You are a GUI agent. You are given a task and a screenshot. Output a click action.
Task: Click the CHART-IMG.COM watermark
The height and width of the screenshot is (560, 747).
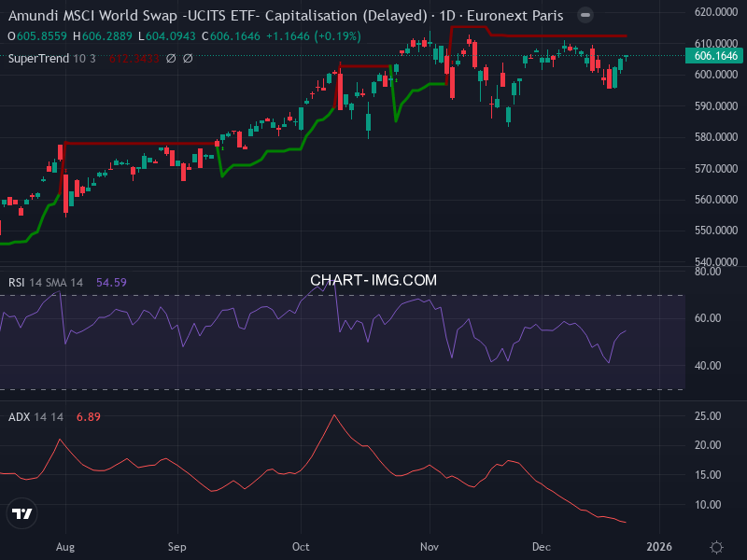tap(373, 279)
